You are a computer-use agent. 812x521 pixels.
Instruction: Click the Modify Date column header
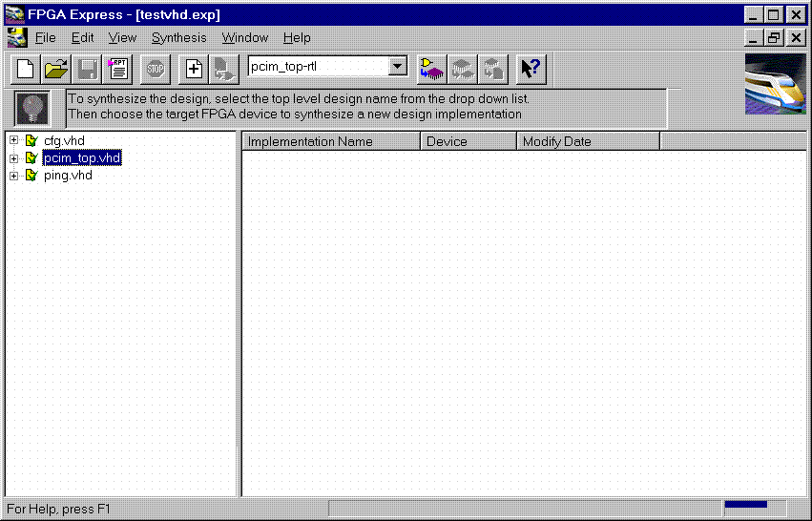589,141
